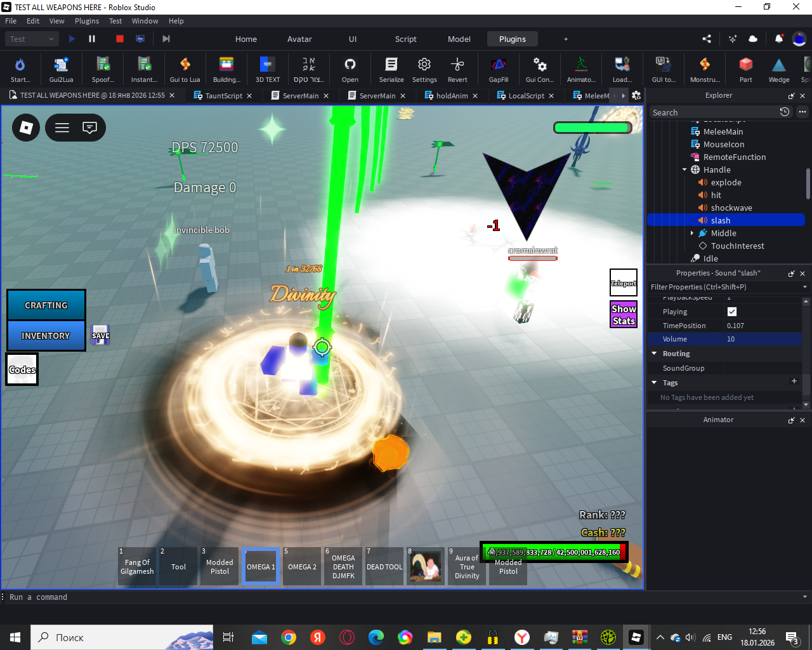Launch the Spoof plugin icon
The height and width of the screenshot is (650, 812).
[x=103, y=69]
